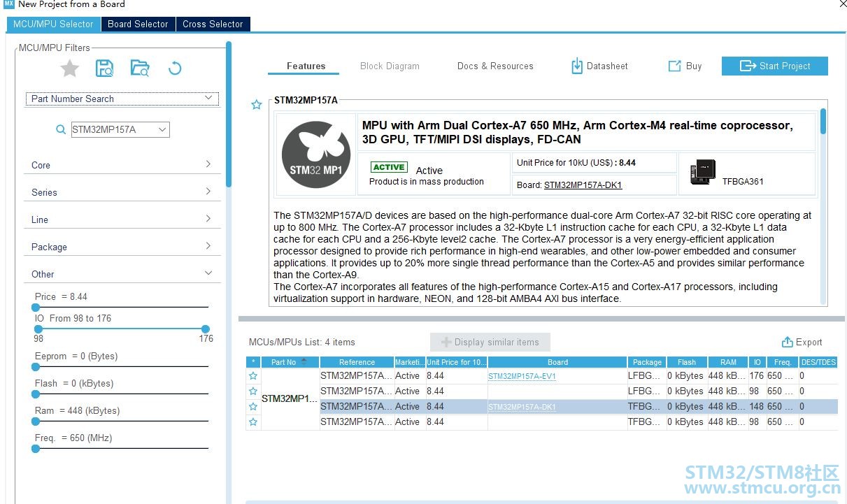Adjust the Eeprom slider handle
This screenshot has height=504, width=847.
36,366
